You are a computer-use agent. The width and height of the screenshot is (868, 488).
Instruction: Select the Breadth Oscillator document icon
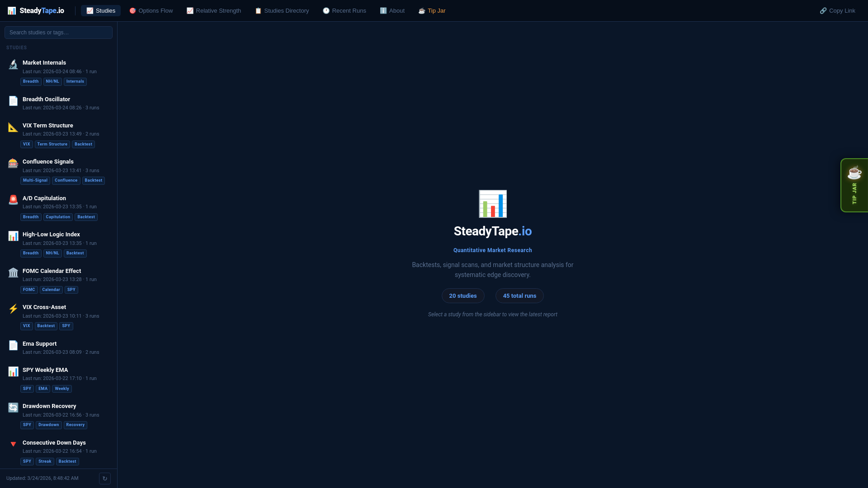click(x=13, y=101)
